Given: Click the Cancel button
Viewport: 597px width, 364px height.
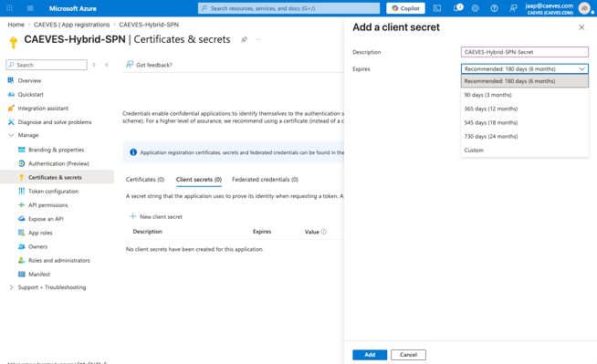Looking at the screenshot, I should tap(408, 355).
